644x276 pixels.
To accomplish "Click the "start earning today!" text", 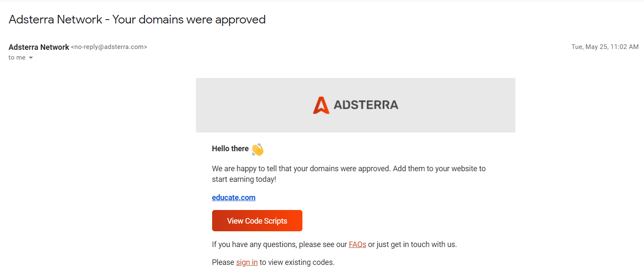I will (x=244, y=179).
